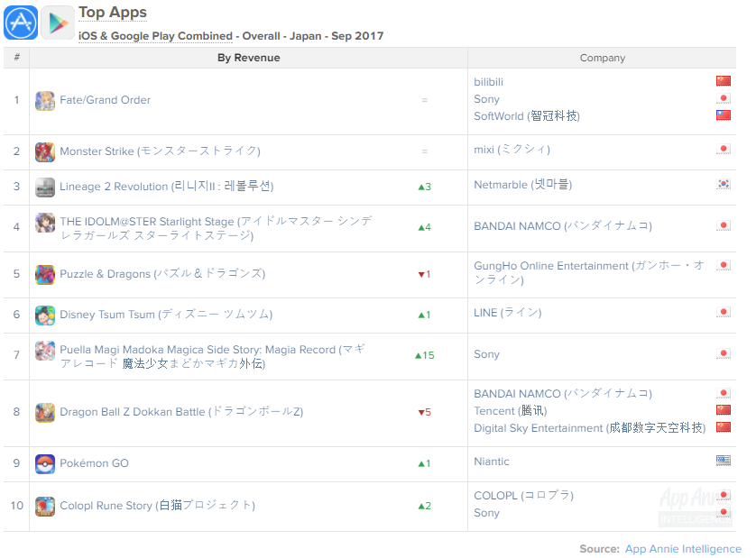Open the Dragon Ball Z Dokkan Battle link
This screenshot has width=756, height=558.
181,411
